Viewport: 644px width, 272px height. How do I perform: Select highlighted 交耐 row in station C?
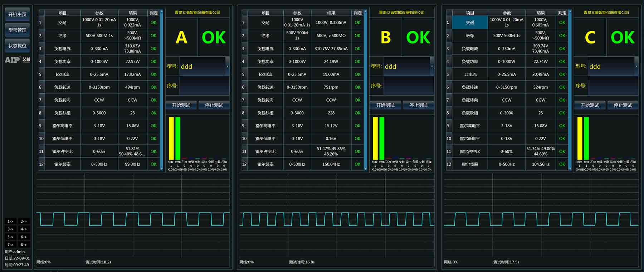(470, 23)
